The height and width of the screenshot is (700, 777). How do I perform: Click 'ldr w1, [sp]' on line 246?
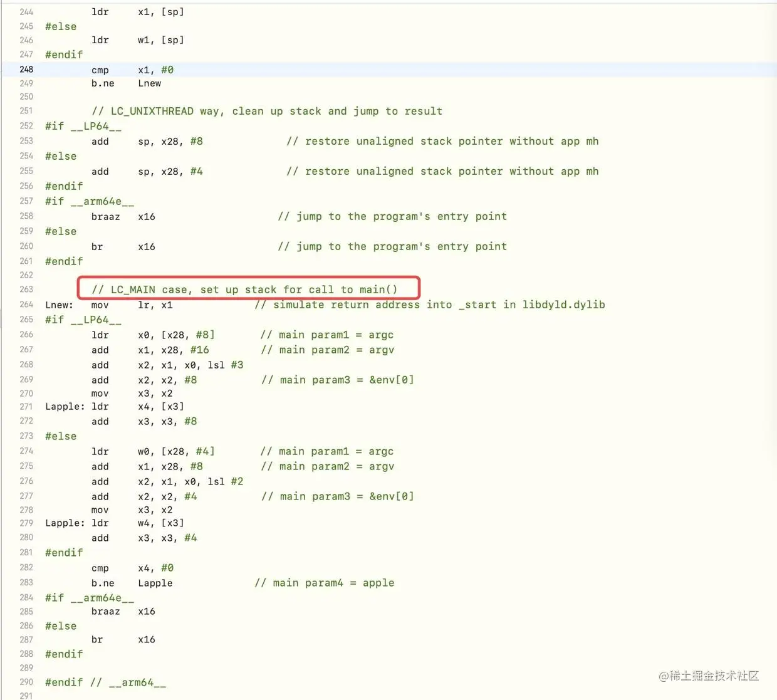[x=138, y=40]
